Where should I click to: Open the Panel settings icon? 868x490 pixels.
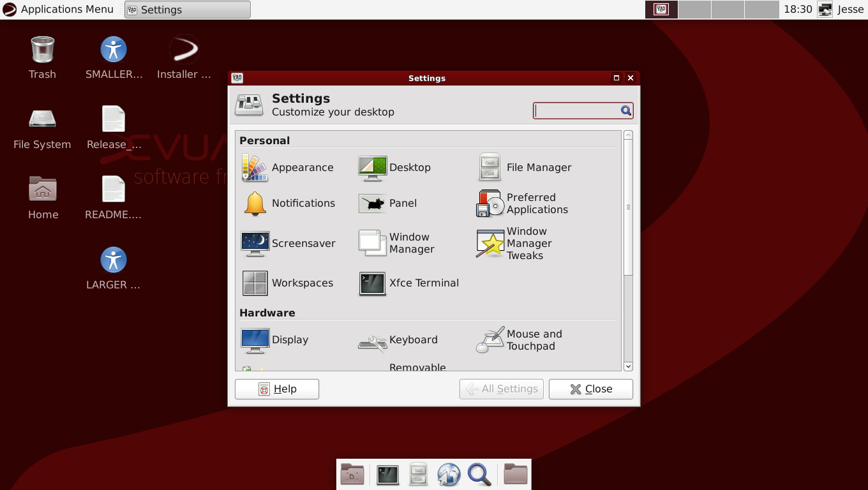coord(373,204)
